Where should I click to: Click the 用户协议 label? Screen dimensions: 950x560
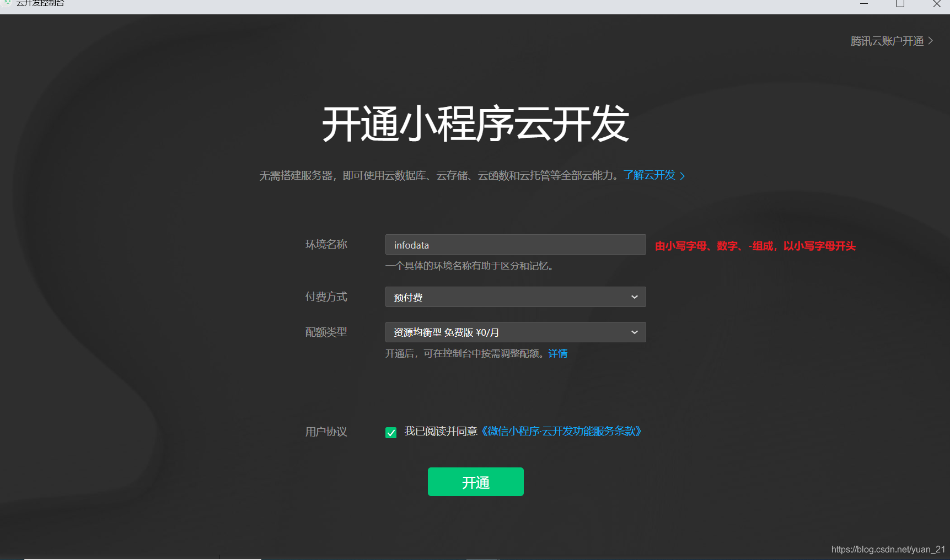pyautogui.click(x=326, y=432)
